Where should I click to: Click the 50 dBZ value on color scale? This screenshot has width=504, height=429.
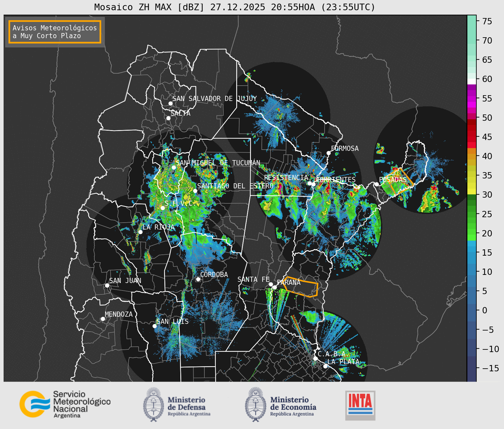click(487, 118)
